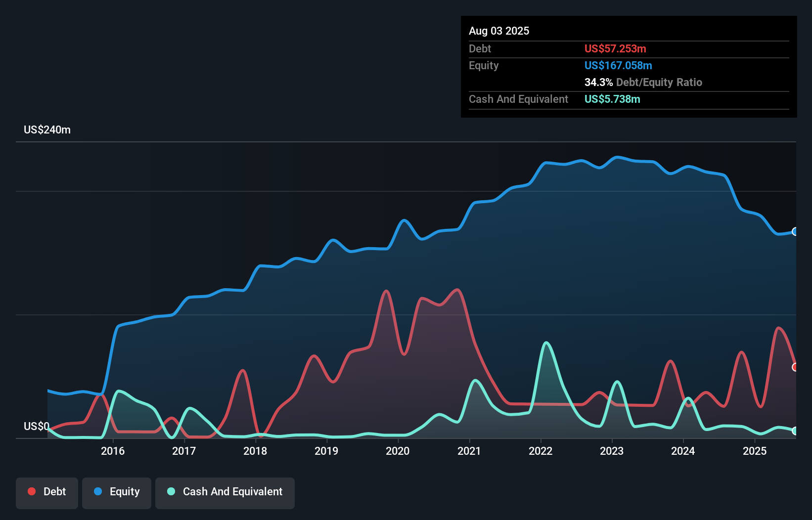
Task: Select the Debt line endpoint marker
Action: (x=795, y=368)
